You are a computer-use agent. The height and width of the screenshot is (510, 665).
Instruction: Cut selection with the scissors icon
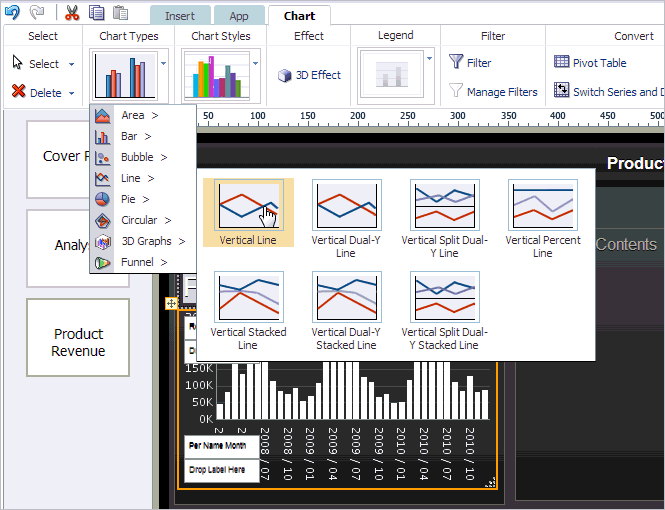(x=72, y=12)
